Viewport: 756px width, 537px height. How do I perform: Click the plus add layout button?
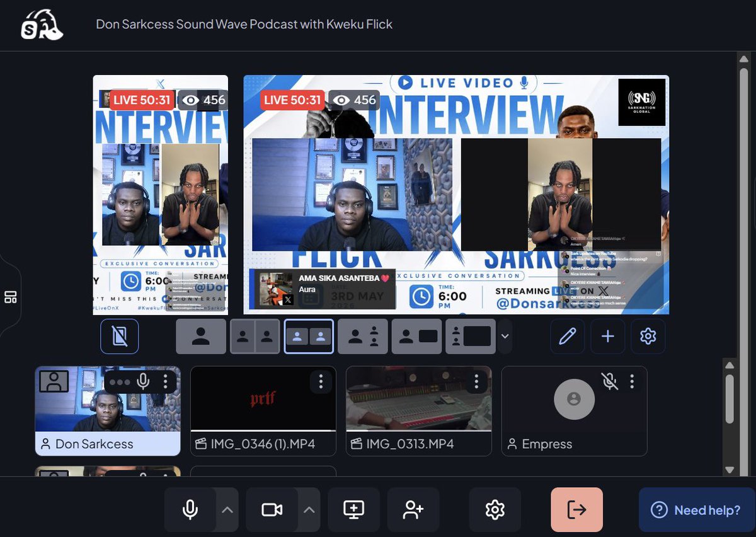click(608, 337)
